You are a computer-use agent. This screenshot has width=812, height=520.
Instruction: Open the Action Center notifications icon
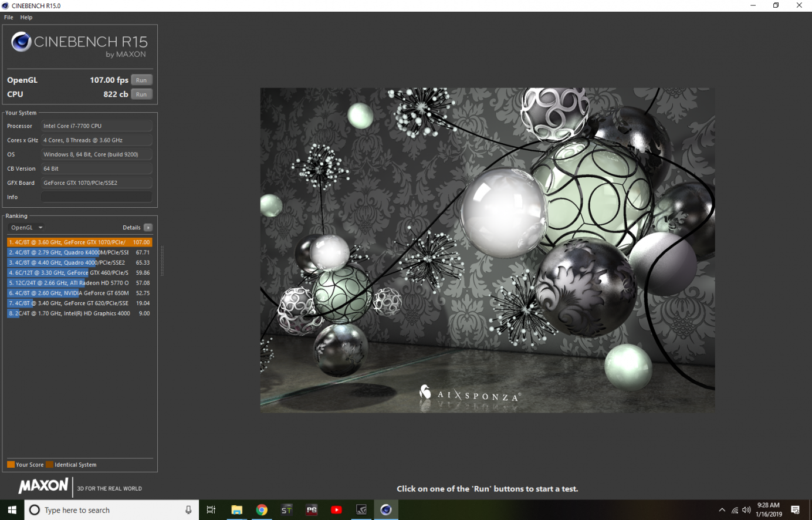(796, 510)
